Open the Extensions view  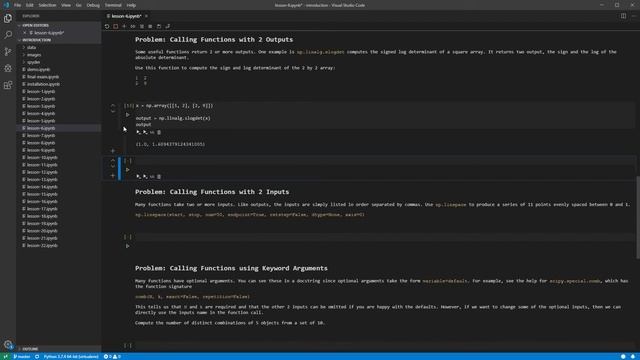tap(8, 85)
